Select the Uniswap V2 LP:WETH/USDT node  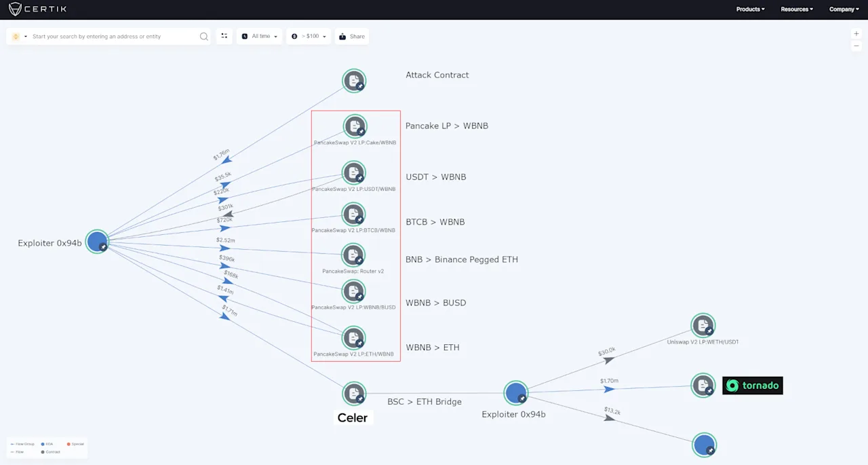pos(703,326)
